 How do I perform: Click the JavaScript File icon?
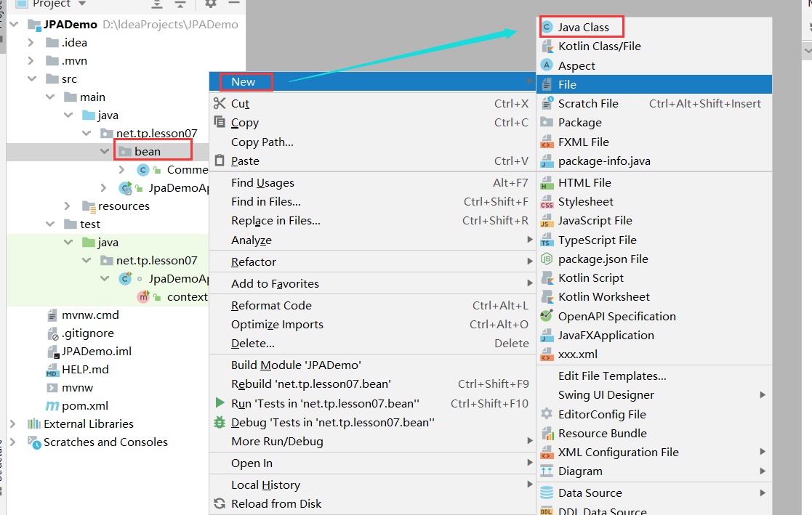(547, 221)
